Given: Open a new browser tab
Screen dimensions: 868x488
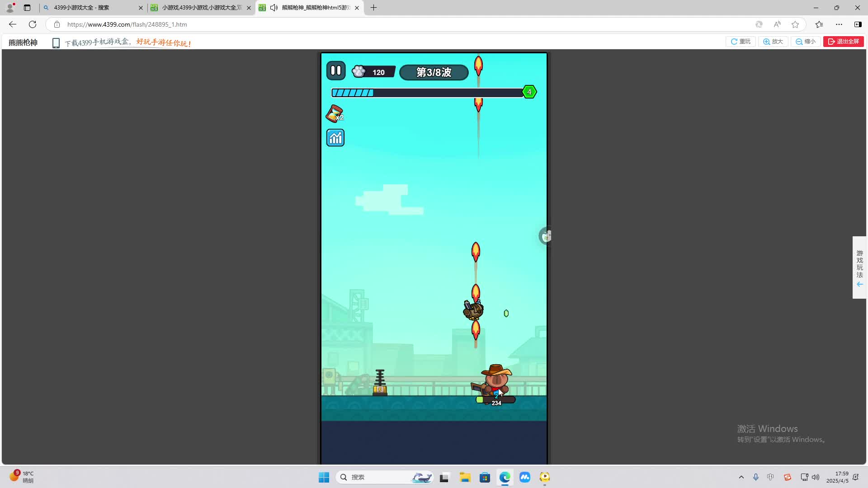Looking at the screenshot, I should click(x=373, y=8).
